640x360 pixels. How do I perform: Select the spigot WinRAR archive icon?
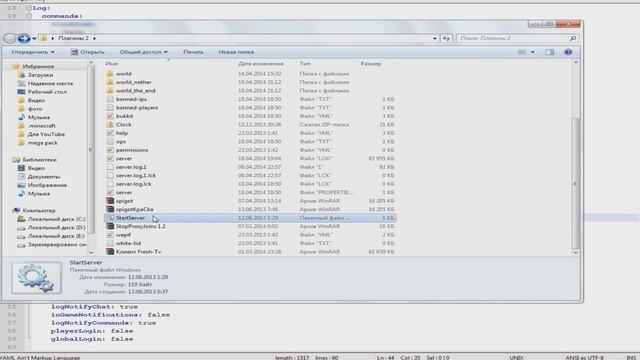coord(110,201)
